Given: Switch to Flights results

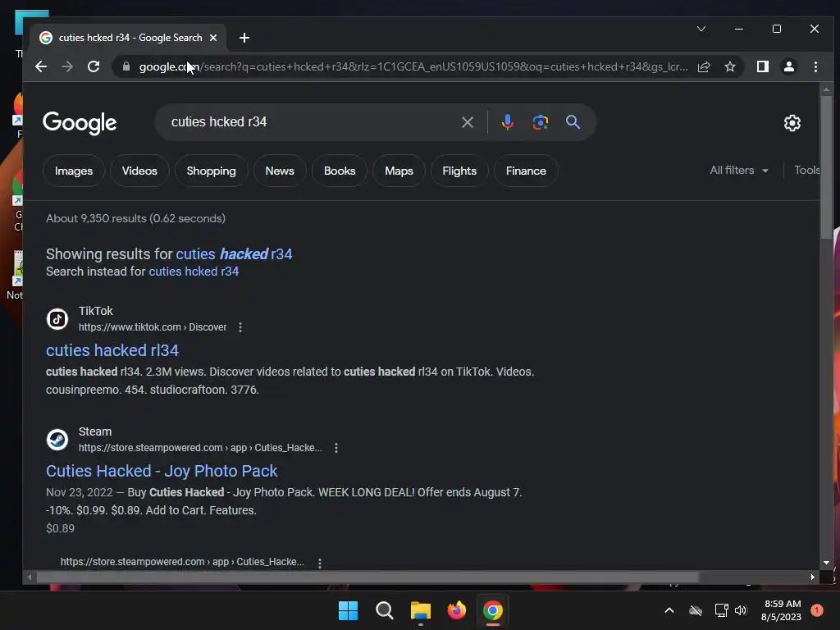Looking at the screenshot, I should coord(459,171).
